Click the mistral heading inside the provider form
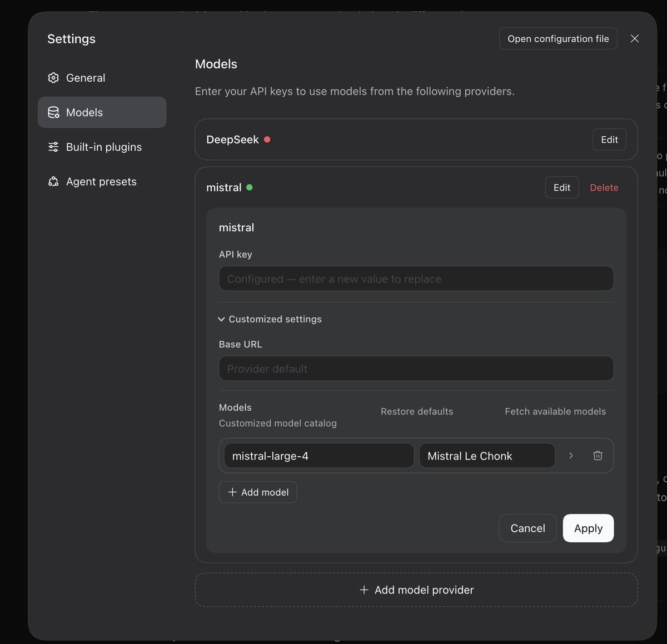This screenshot has height=644, width=667. [x=236, y=227]
